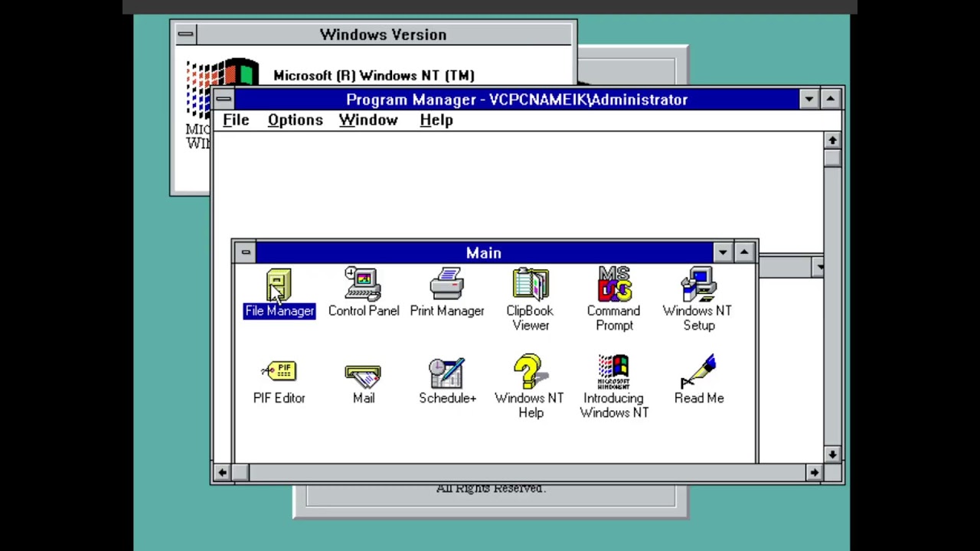Click the Microsoft (R) Windows NT (TM) text
Image resolution: width=980 pixels, height=551 pixels.
pos(374,76)
